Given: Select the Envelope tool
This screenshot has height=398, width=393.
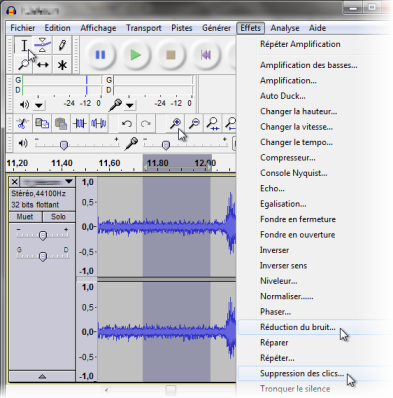Looking at the screenshot, I should pos(42,45).
